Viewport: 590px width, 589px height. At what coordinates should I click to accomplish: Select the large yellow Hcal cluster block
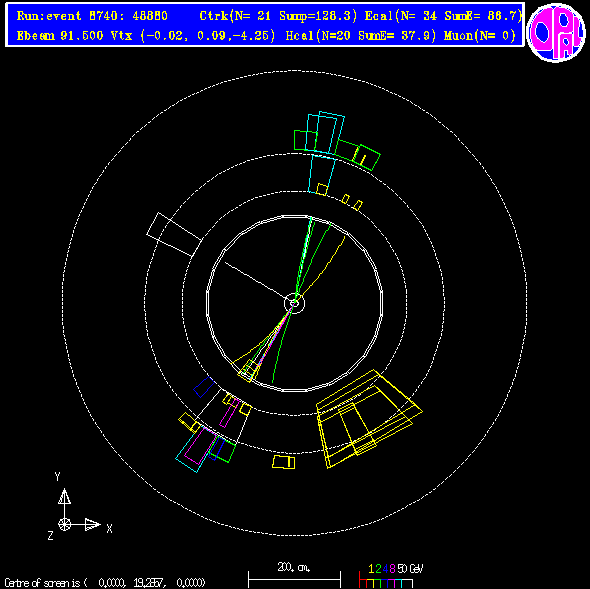[x=369, y=419]
